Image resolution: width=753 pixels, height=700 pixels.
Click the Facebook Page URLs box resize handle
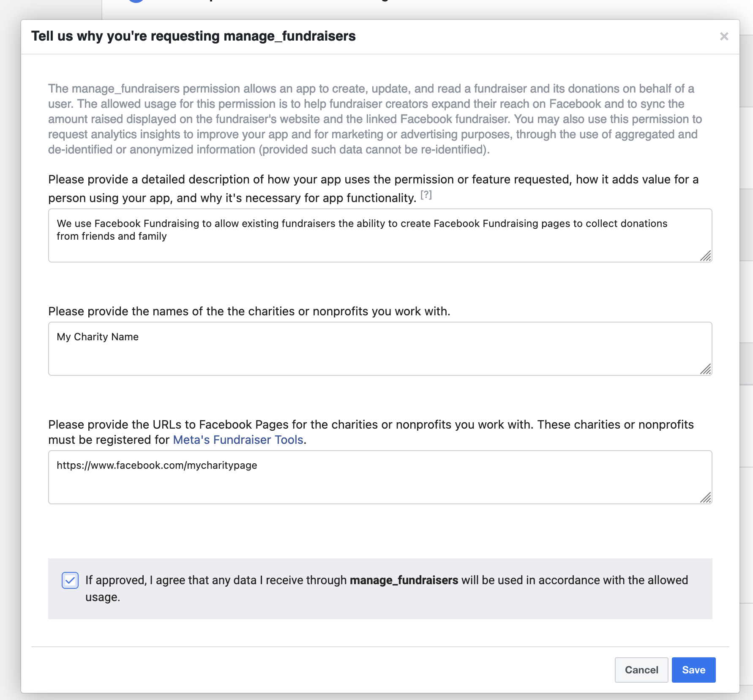(x=706, y=498)
